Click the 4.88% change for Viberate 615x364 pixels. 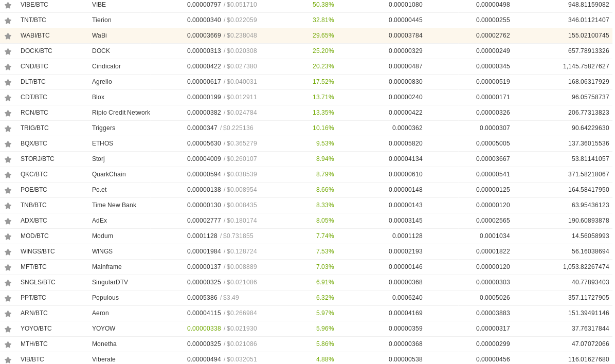pyautogui.click(x=325, y=359)
